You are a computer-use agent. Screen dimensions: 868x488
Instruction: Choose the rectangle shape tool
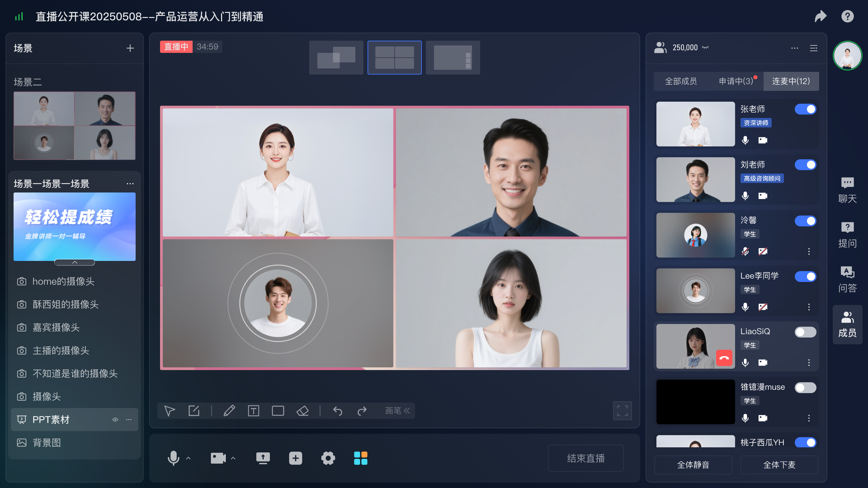point(278,411)
